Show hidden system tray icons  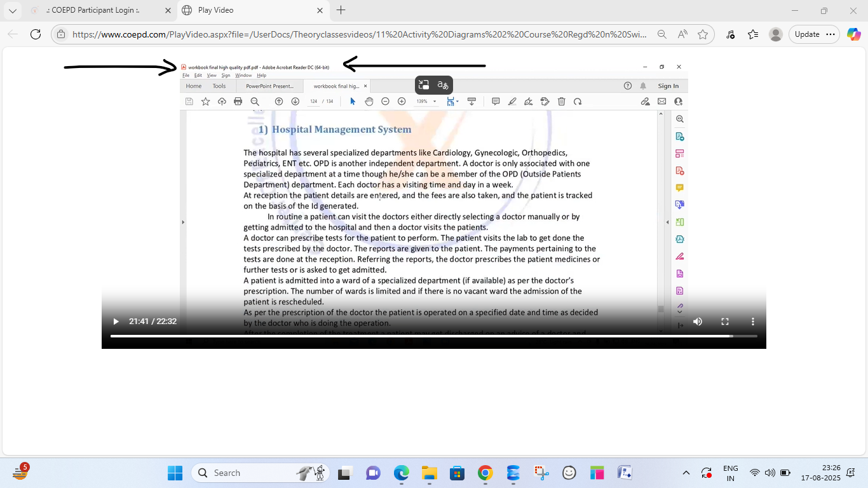[686, 473]
